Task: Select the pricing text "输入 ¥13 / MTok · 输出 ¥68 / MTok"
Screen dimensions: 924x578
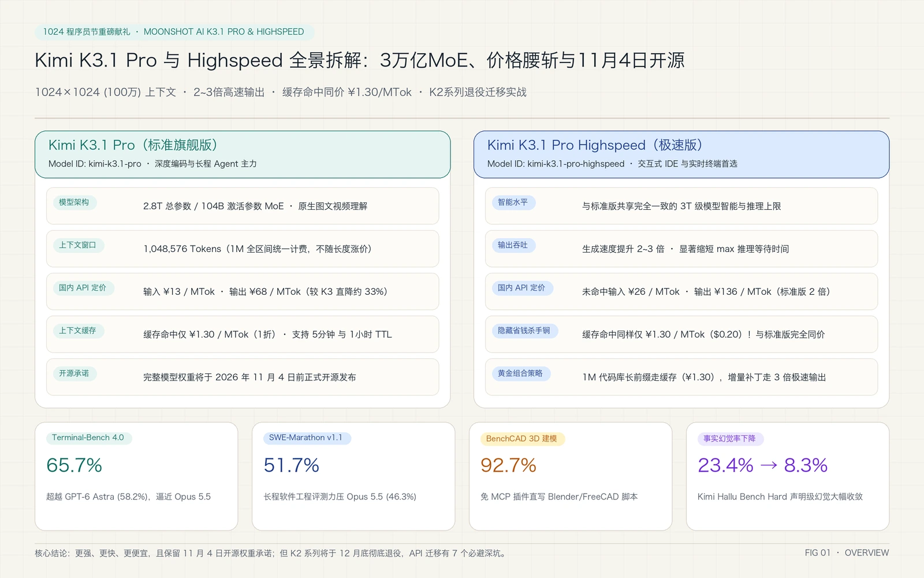Action: click(222, 292)
